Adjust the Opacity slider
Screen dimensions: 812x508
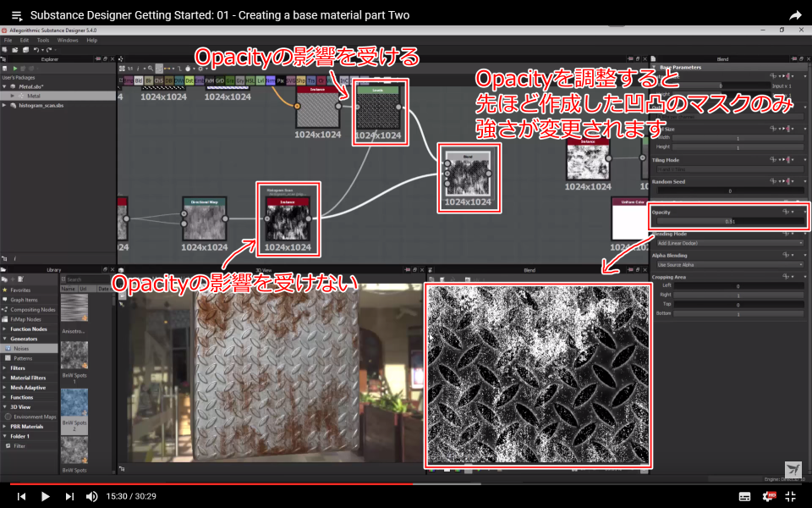(730, 221)
